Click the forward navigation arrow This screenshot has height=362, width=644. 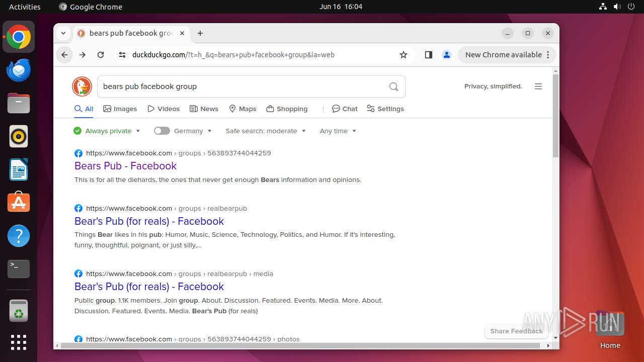point(83,55)
